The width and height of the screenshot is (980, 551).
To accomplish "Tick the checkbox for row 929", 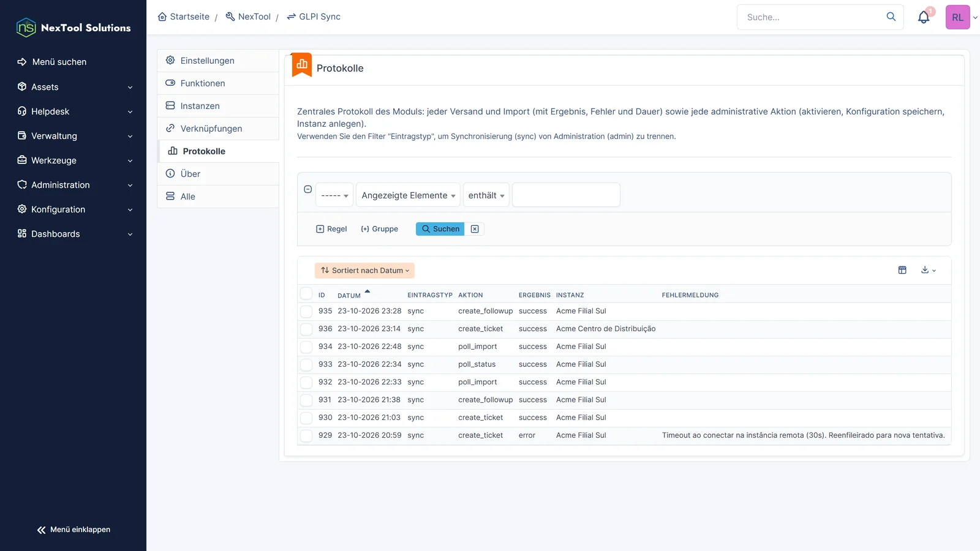I will [306, 436].
